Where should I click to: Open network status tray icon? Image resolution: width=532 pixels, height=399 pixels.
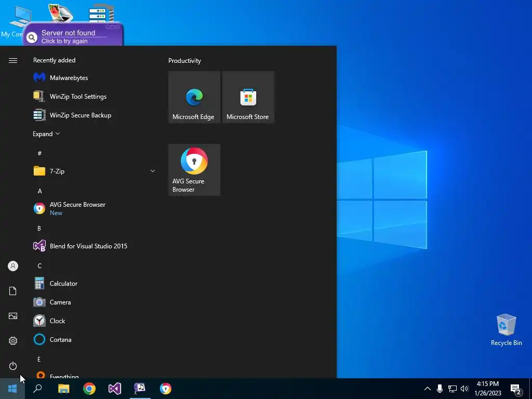pos(453,389)
